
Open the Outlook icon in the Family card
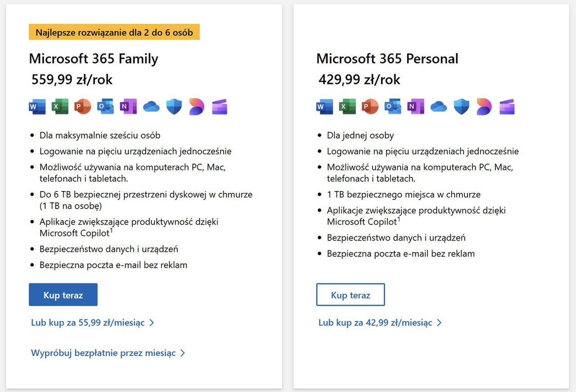(105, 107)
